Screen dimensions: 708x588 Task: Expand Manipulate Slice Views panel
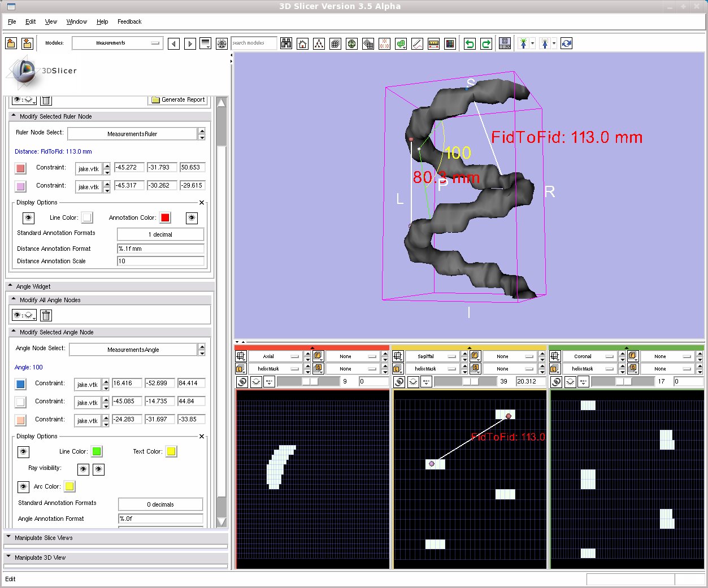point(116,538)
